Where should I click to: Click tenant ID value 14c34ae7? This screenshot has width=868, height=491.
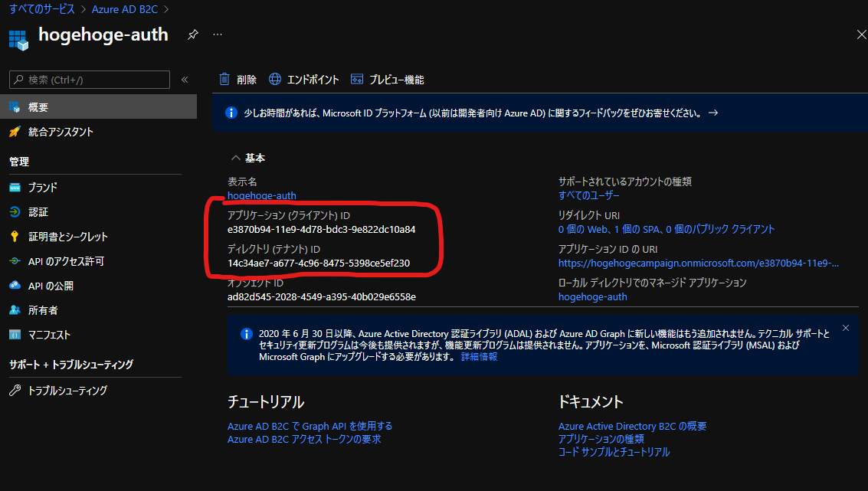coord(318,263)
